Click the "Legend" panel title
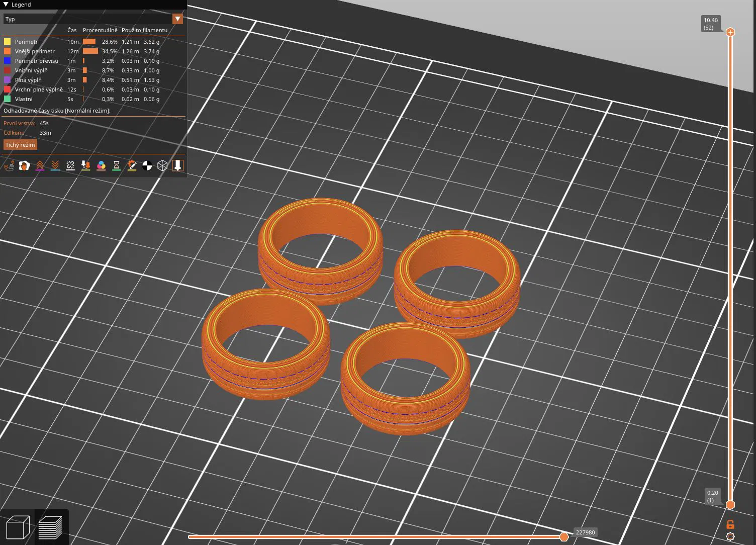 click(21, 5)
